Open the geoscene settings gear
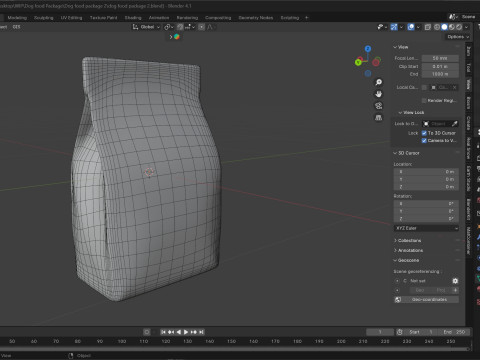The image size is (480, 360). [455, 281]
